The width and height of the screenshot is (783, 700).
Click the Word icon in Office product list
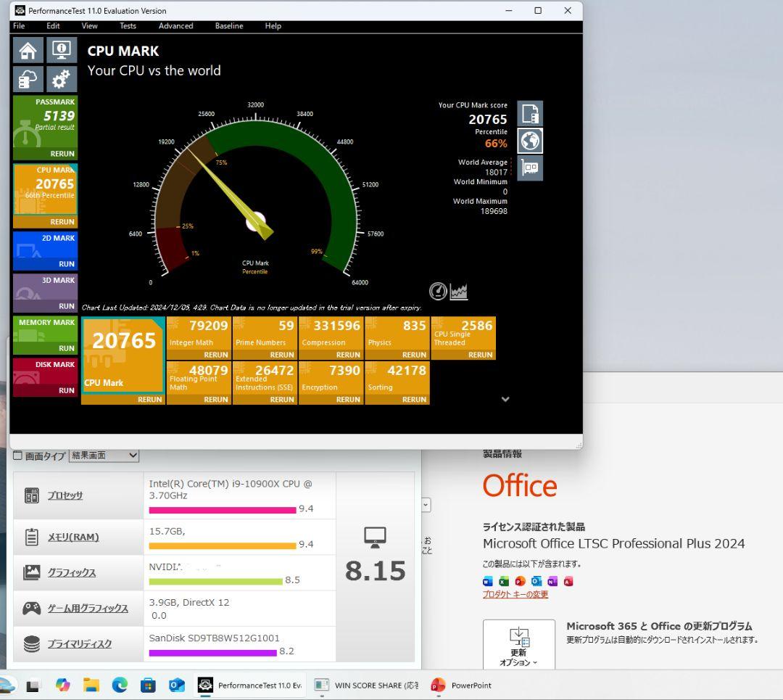pos(488,581)
